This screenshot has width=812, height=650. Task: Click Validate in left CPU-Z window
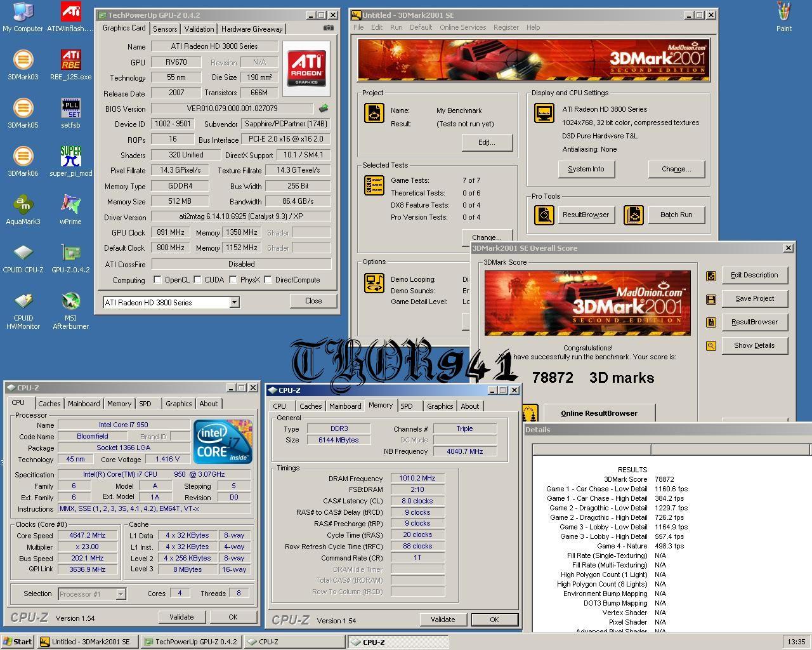point(181,617)
